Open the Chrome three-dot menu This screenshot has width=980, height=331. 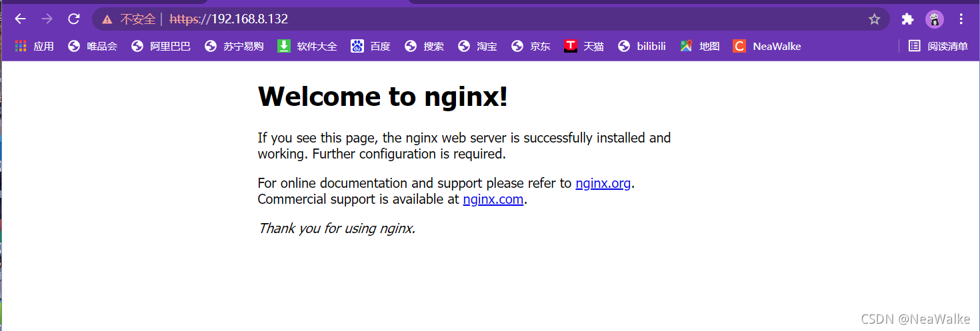961,19
